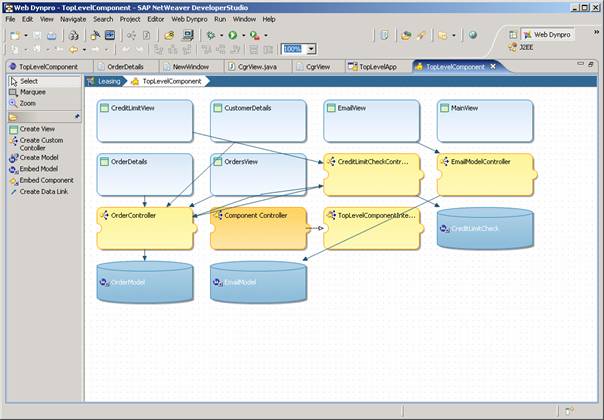Expand the Run button dropdown arrow
Screen dimensions: 604x420
click(243, 35)
